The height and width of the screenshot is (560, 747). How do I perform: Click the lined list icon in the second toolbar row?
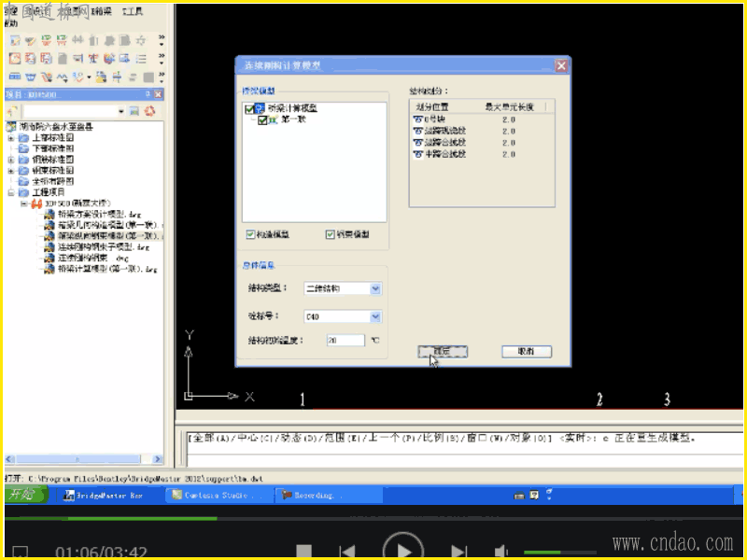tap(141, 59)
